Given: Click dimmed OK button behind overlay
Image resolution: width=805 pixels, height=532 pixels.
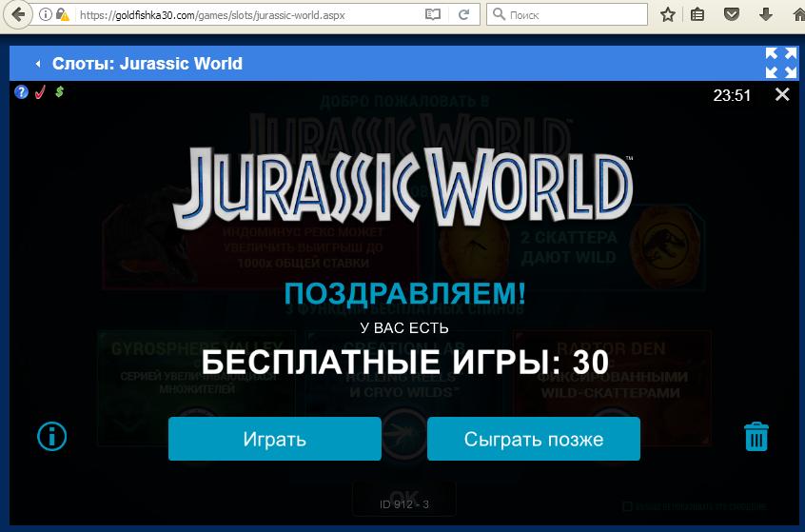Looking at the screenshot, I should pos(404,499).
